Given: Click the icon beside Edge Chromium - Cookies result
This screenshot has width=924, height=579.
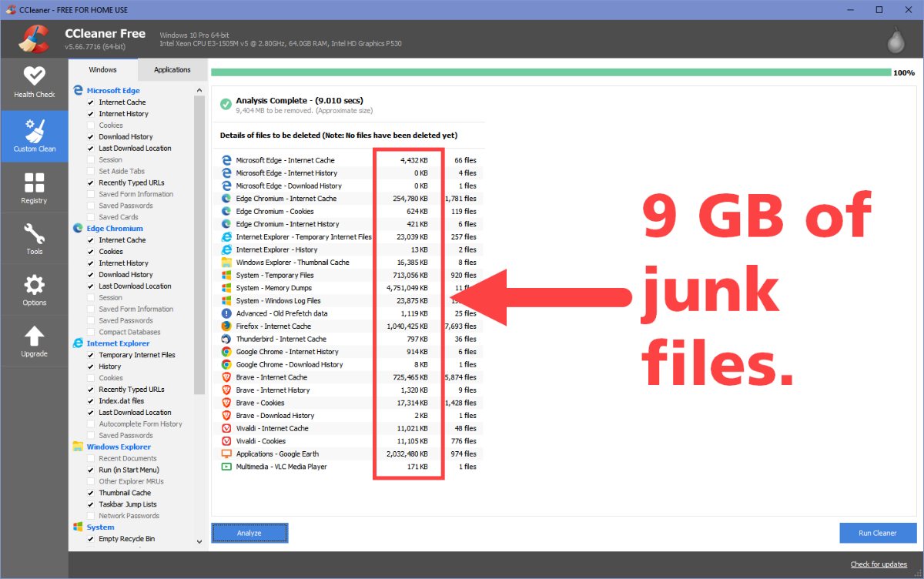Looking at the screenshot, I should click(226, 211).
